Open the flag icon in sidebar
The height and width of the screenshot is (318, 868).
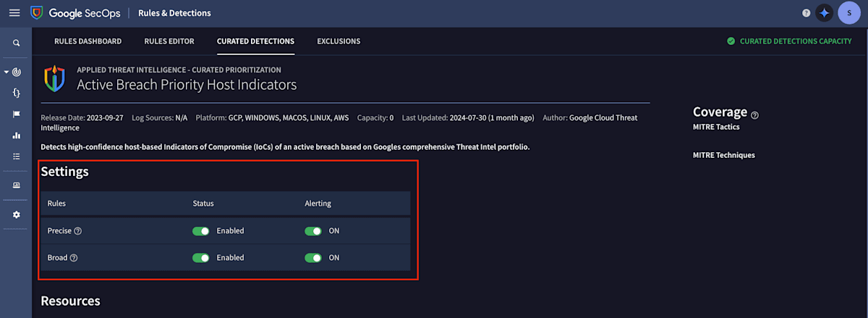pyautogui.click(x=16, y=114)
